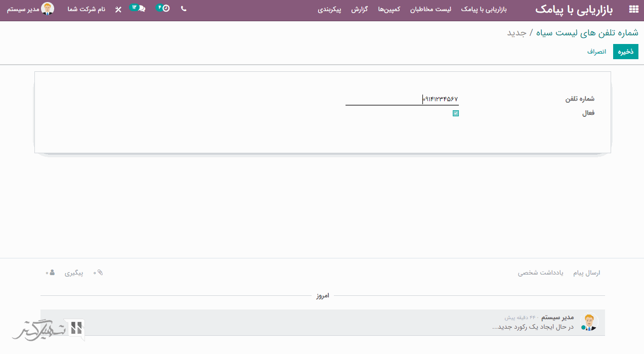Open the لیست مخاطبان menu
The height and width of the screenshot is (354, 644).
pyautogui.click(x=431, y=10)
